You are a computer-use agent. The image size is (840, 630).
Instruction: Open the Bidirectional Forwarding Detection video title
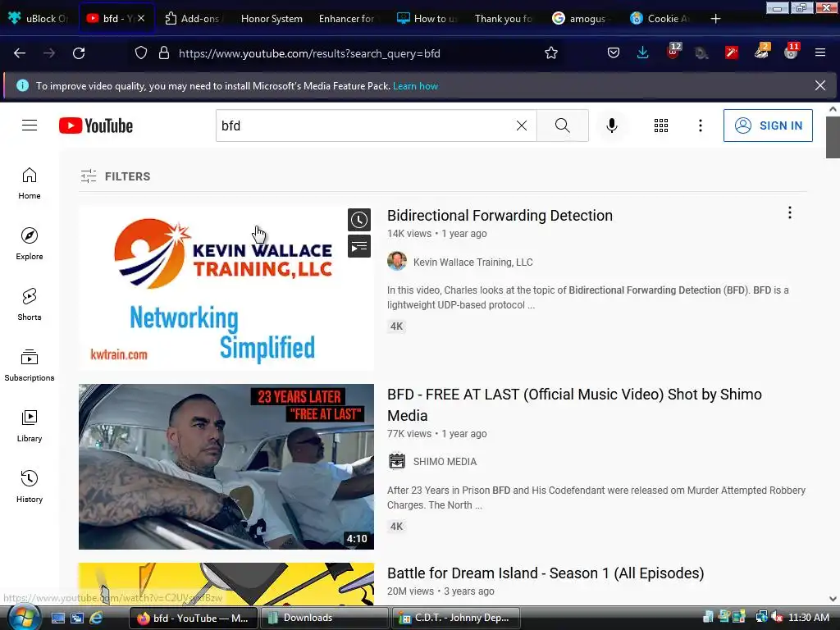pos(500,216)
